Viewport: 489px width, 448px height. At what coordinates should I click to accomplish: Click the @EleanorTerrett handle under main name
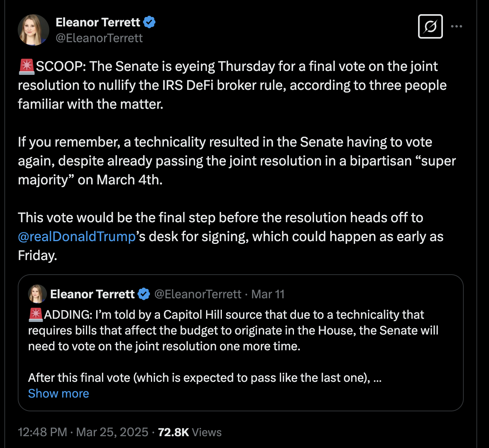pos(99,38)
